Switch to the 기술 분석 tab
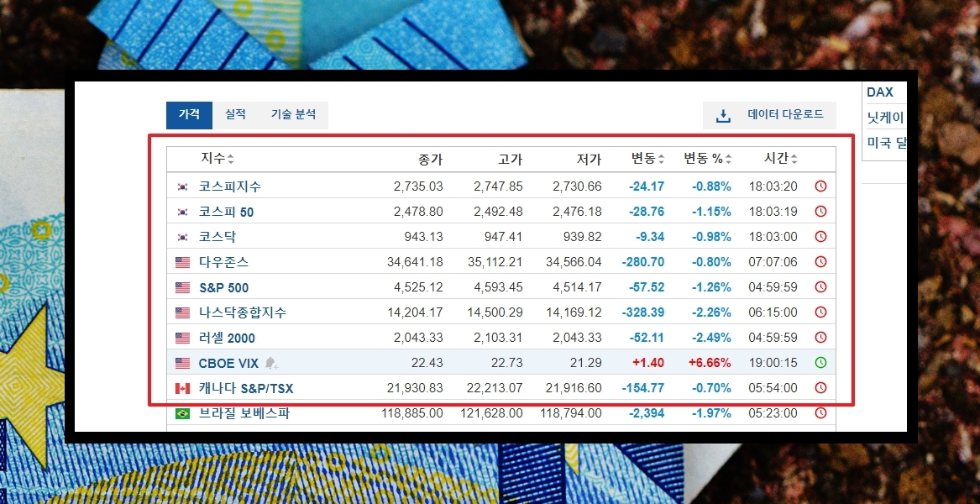The width and height of the screenshot is (980, 504). coord(293,115)
